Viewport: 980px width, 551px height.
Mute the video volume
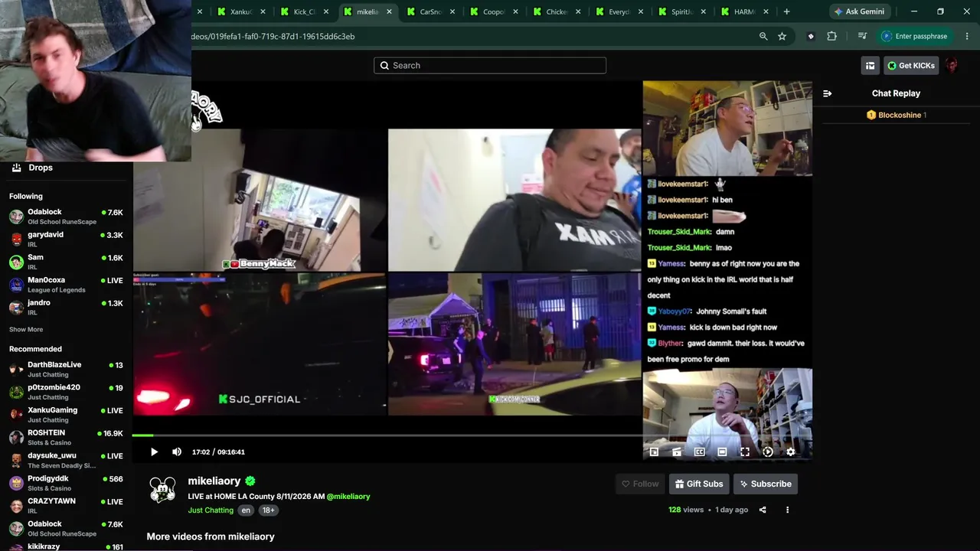177,452
